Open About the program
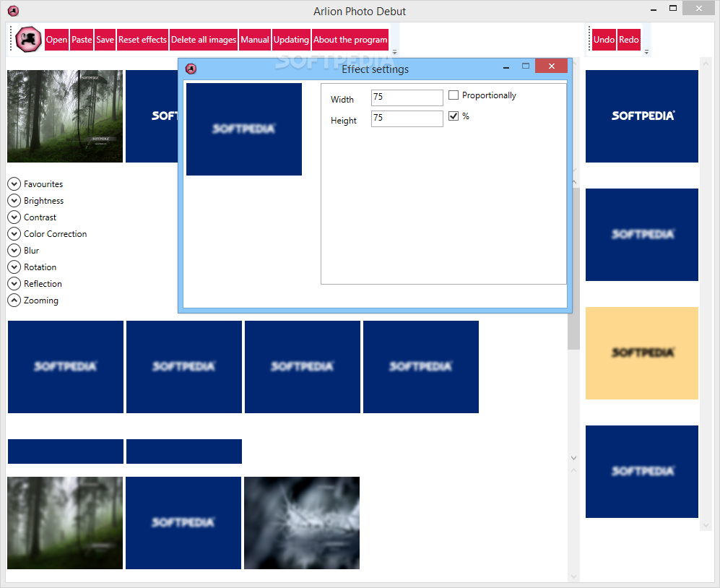 [x=350, y=40]
